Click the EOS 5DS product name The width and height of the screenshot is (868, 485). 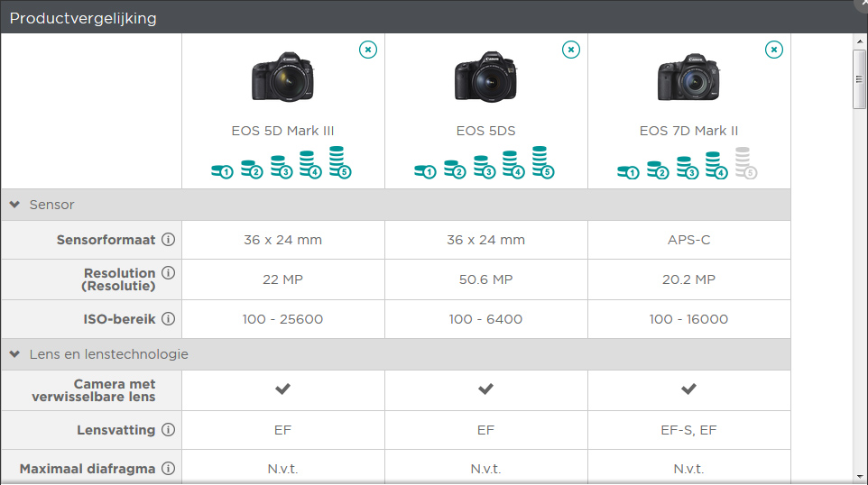485,131
